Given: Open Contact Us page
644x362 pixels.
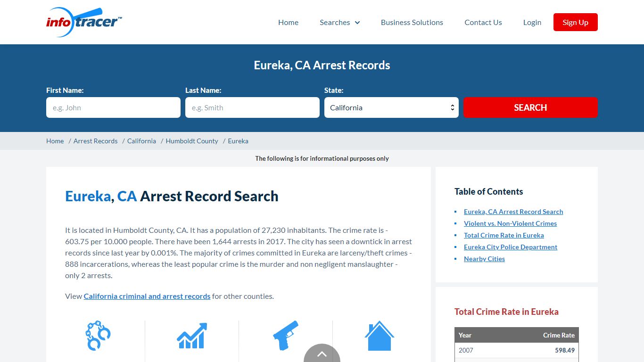Looking at the screenshot, I should pos(483,22).
